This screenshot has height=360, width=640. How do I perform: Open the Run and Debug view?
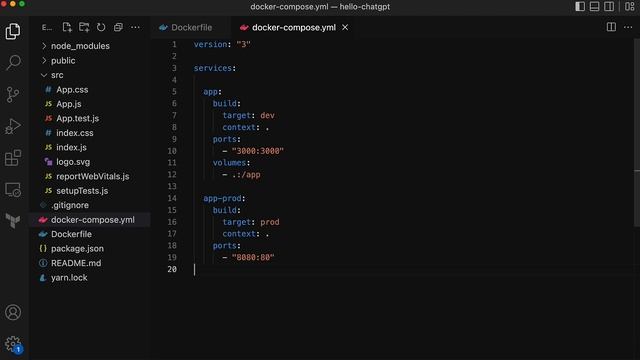coord(13,126)
